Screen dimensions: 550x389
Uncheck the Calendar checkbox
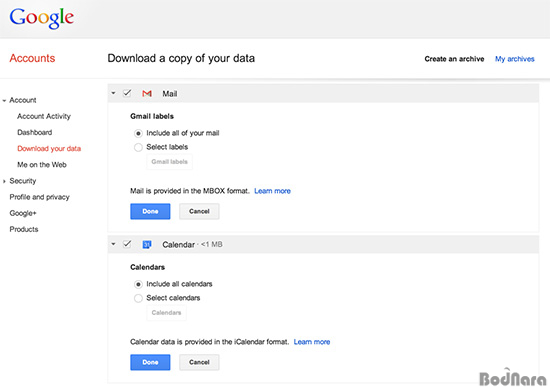click(x=127, y=244)
